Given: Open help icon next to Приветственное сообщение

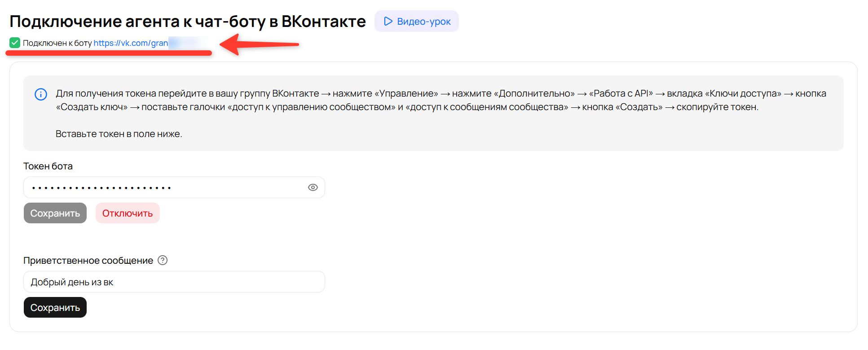Looking at the screenshot, I should 163,260.
